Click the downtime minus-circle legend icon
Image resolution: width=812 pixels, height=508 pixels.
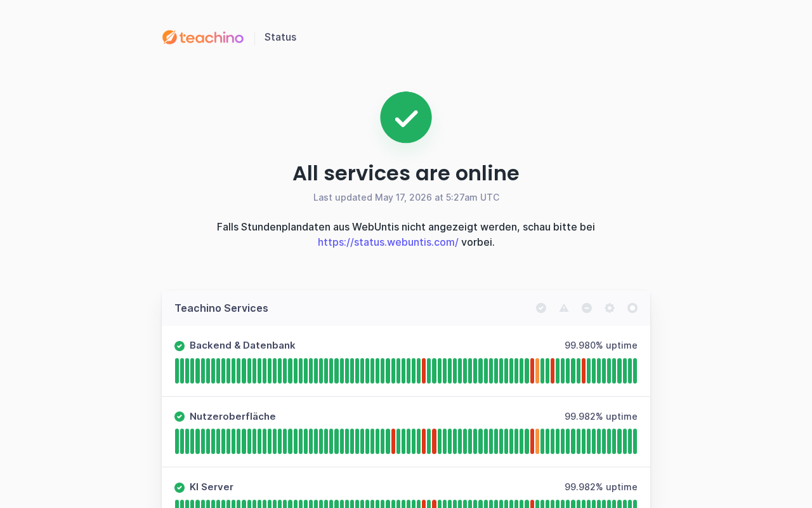click(587, 308)
